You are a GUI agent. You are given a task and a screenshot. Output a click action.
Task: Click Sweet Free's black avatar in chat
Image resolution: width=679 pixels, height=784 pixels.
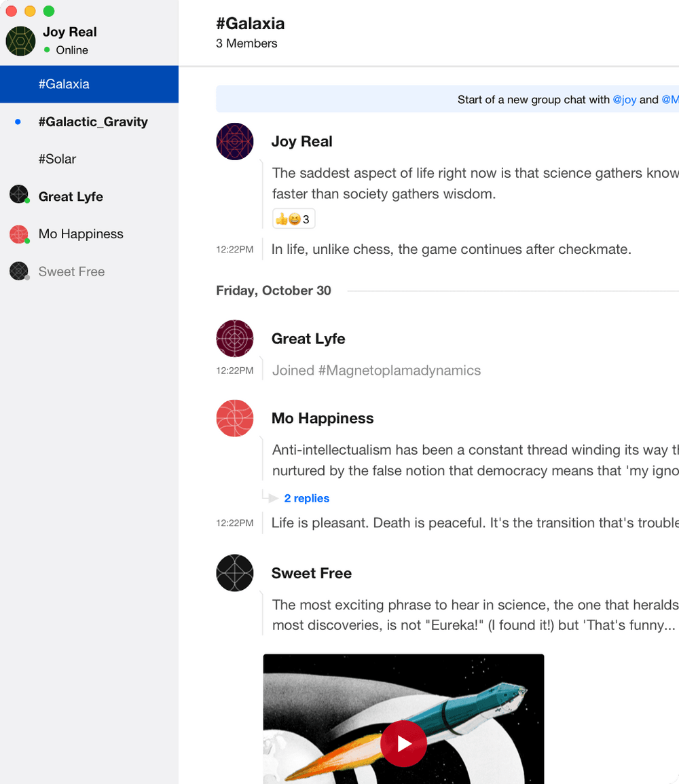[234, 573]
